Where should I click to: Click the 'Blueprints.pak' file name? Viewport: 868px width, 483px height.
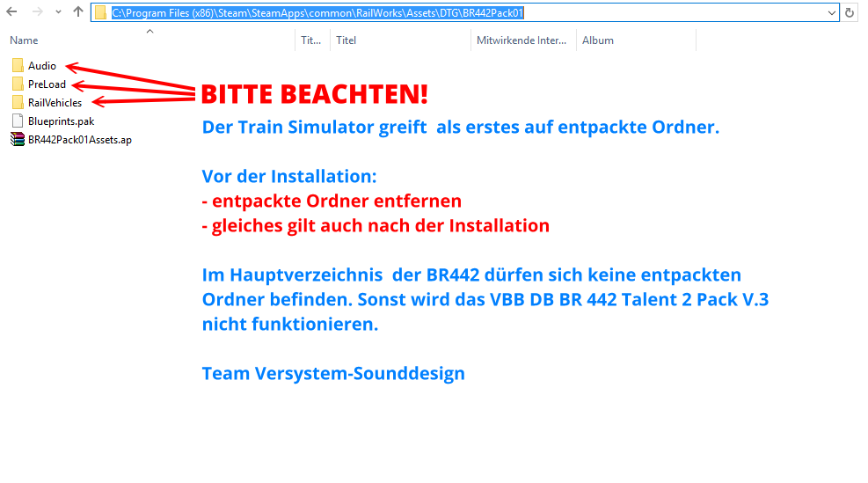61,121
